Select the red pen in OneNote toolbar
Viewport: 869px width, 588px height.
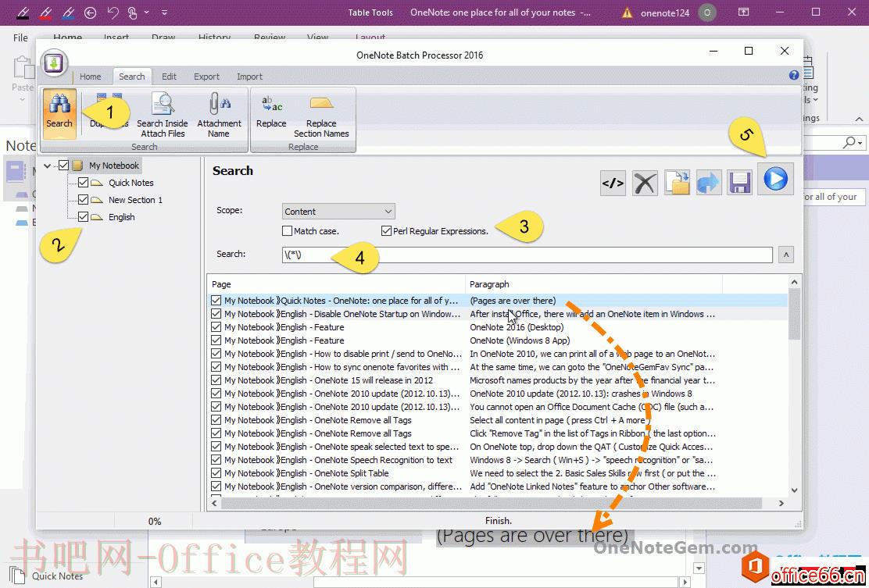click(46, 12)
